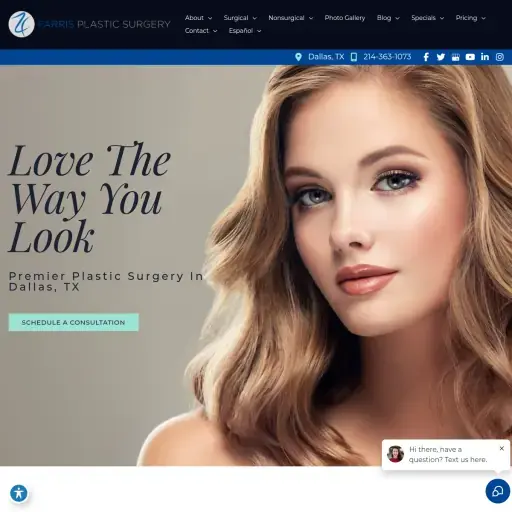Expand the Pricing menu chevron

484,18
